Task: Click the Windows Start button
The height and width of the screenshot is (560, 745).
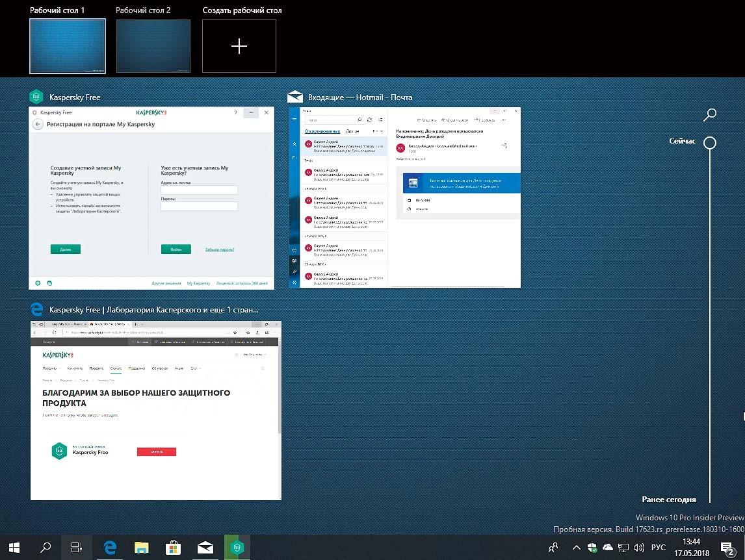Action: click(x=14, y=548)
